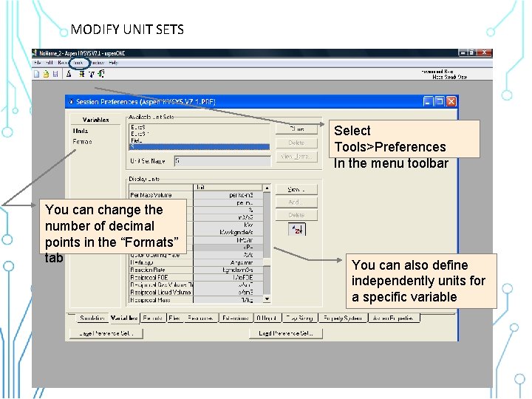The width and height of the screenshot is (532, 399).
Task: Click the Load Preference Set button
Action: pyautogui.click(x=286, y=333)
